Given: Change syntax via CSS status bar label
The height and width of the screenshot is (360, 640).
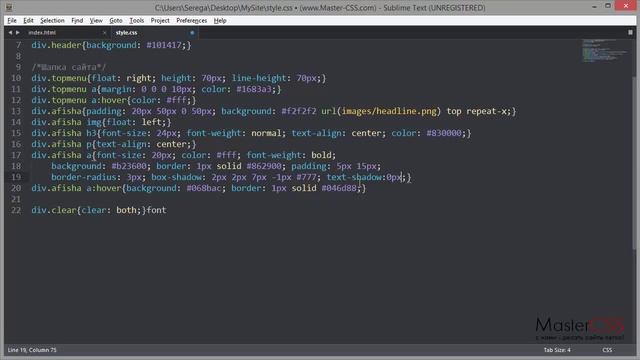Looking at the screenshot, I should tap(607, 350).
